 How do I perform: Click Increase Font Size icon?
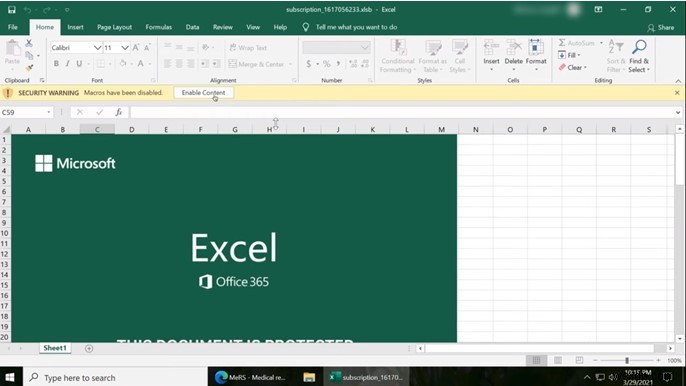coord(136,48)
